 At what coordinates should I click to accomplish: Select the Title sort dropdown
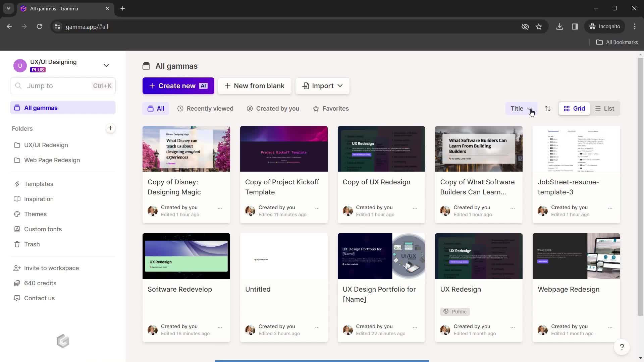tap(522, 108)
